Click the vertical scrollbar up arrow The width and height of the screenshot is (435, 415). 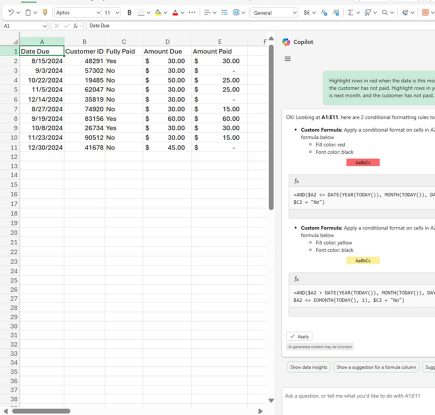click(271, 39)
